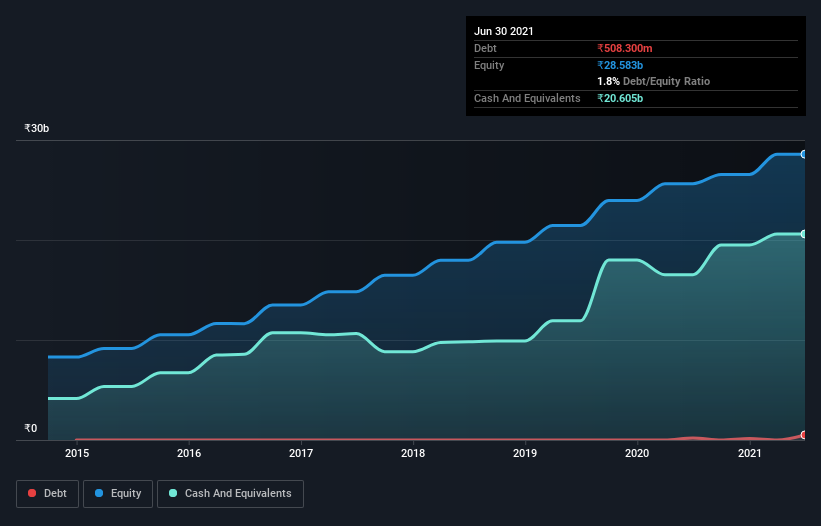
Task: Click the 2016 axis label
Action: point(189,453)
